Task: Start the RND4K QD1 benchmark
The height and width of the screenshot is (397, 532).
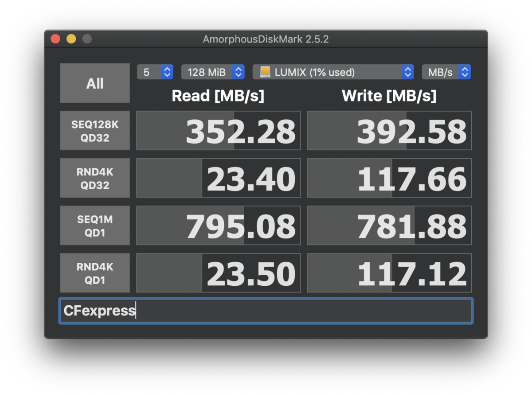Action: click(x=95, y=273)
